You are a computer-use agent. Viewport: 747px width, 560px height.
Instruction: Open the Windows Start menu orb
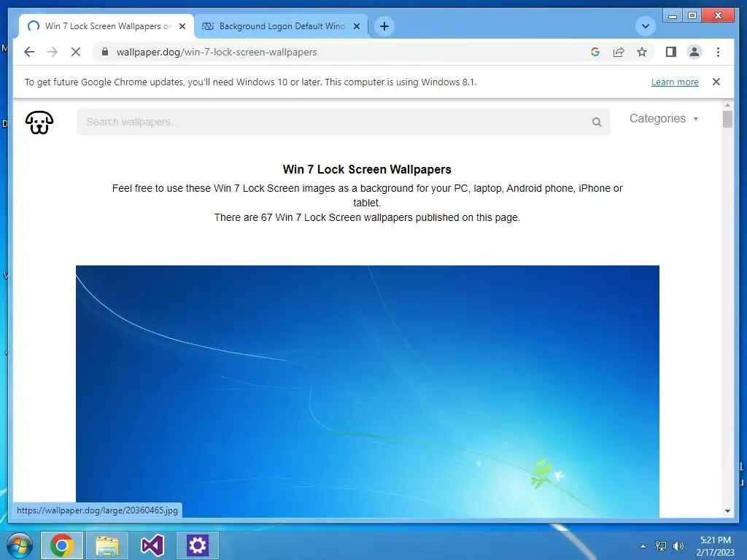[x=20, y=545]
